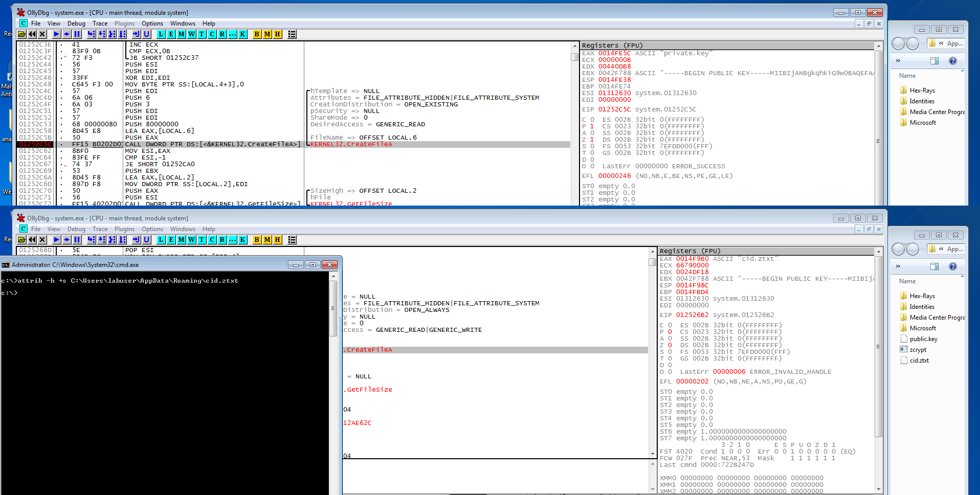Toggle preview pane in top Explorer window

coord(934,61)
